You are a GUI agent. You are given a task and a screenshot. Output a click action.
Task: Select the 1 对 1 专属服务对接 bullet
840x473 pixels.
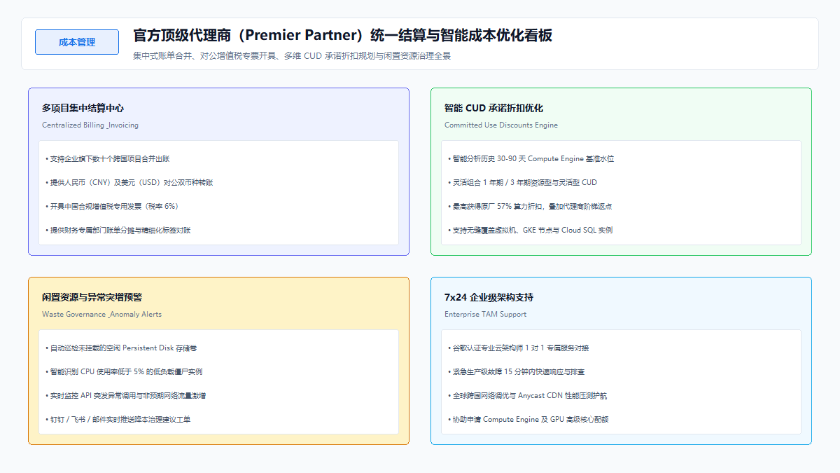[519, 348]
